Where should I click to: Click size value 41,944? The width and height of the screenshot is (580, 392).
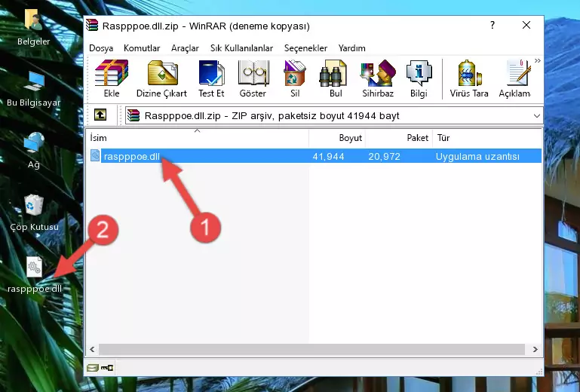(328, 157)
